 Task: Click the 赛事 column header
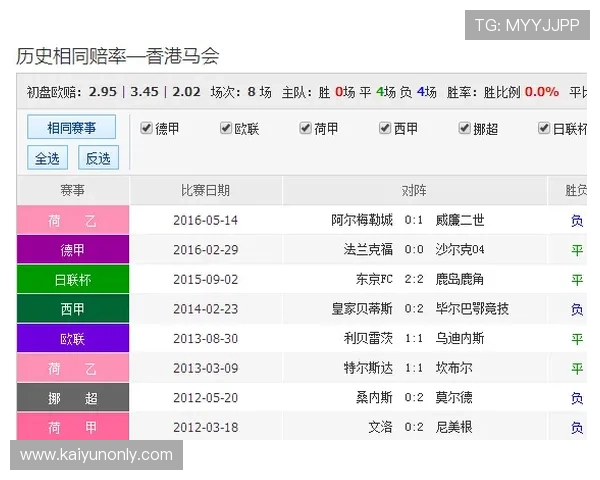pyautogui.click(x=73, y=190)
